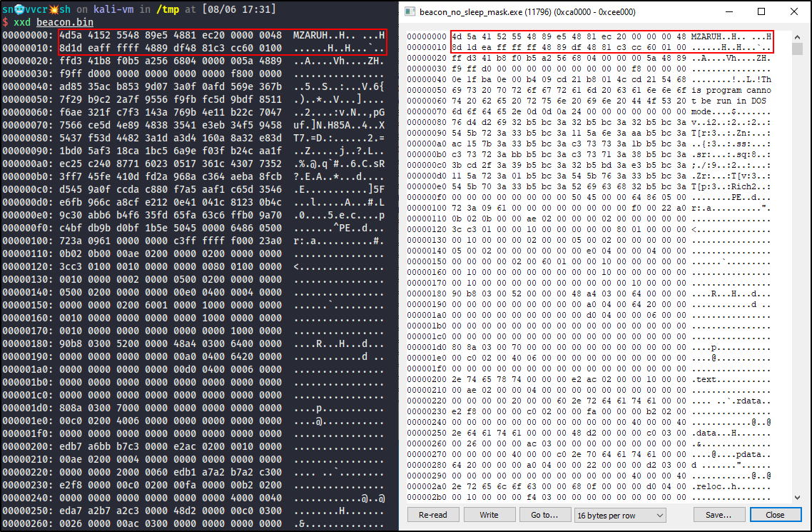
Task: Click the Write button
Action: 489,515
